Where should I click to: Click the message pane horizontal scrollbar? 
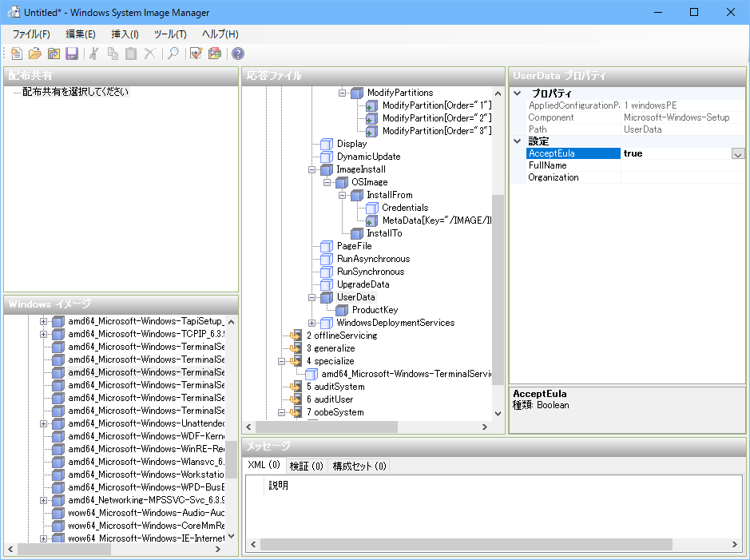point(466,544)
